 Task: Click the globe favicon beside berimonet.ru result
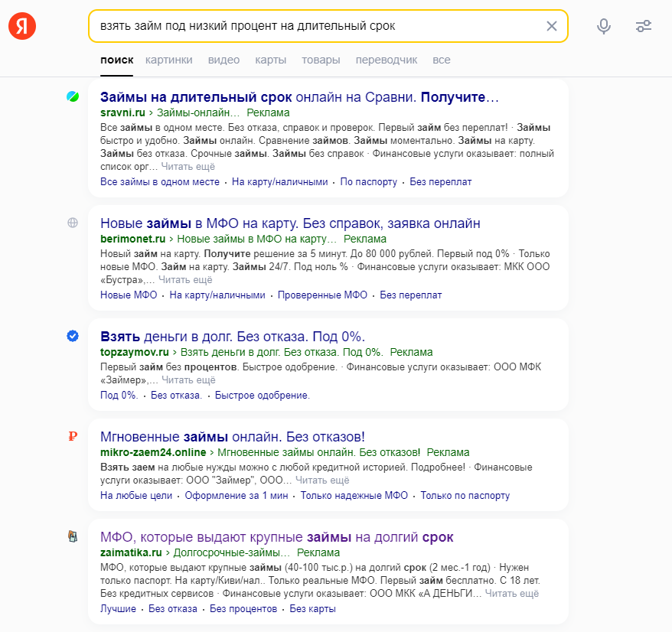click(73, 223)
